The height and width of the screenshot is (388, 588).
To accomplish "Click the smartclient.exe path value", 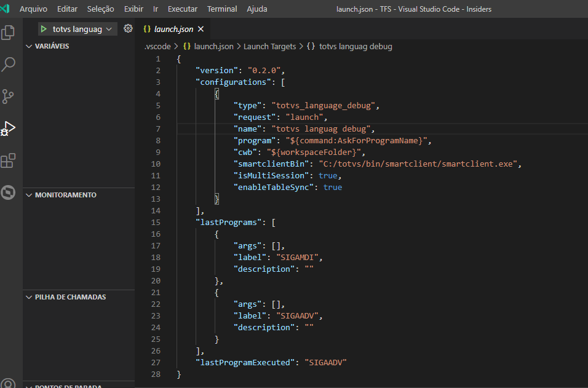I will tap(418, 164).
